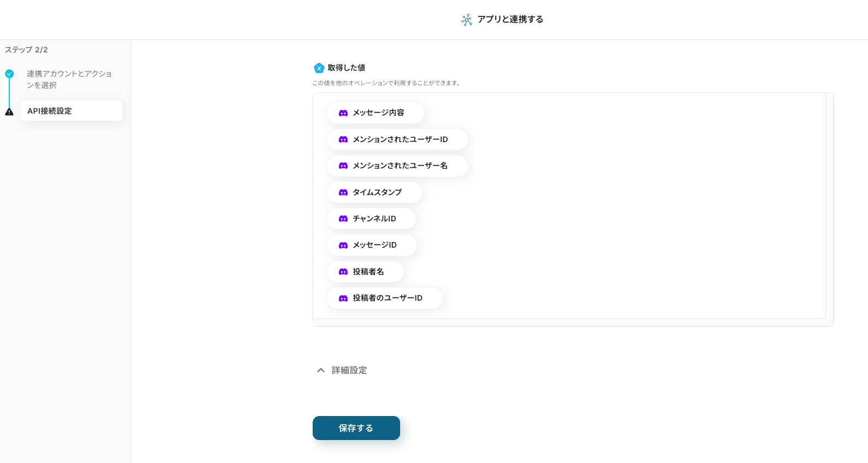Image resolution: width=868 pixels, height=463 pixels.
Task: Click Discord icon beside メンションされたユーザーID
Action: tap(343, 139)
